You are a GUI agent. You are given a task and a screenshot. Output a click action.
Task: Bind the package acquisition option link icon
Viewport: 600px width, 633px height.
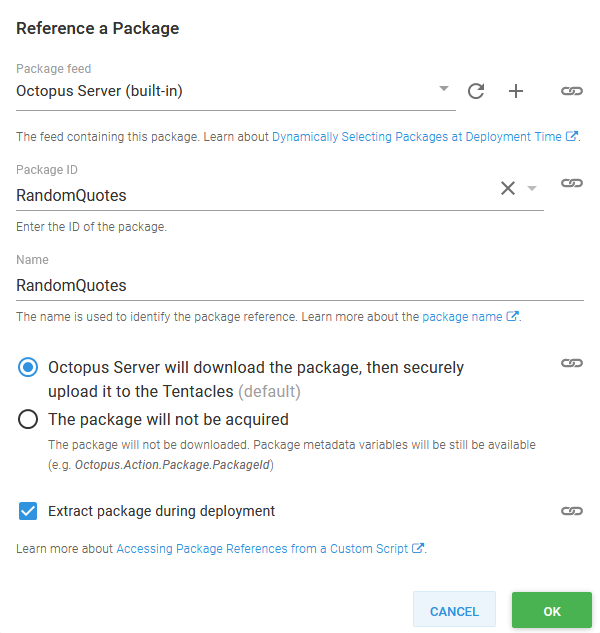click(571, 363)
